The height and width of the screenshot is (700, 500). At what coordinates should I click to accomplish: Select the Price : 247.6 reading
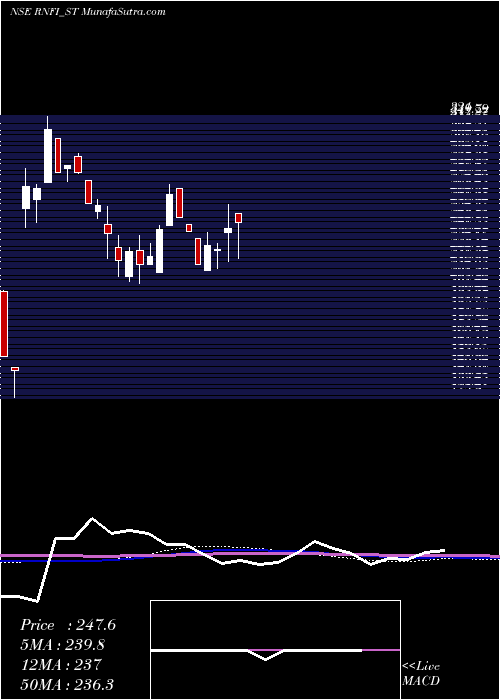[x=68, y=625]
